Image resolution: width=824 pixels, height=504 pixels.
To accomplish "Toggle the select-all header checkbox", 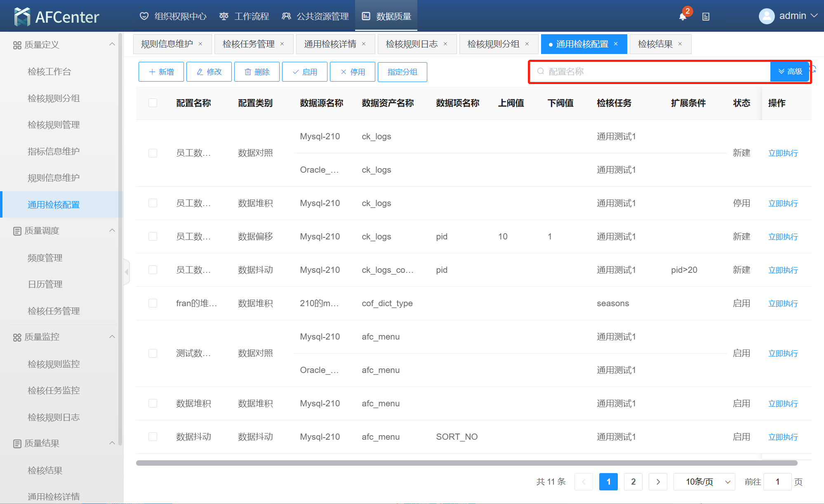I will click(153, 103).
